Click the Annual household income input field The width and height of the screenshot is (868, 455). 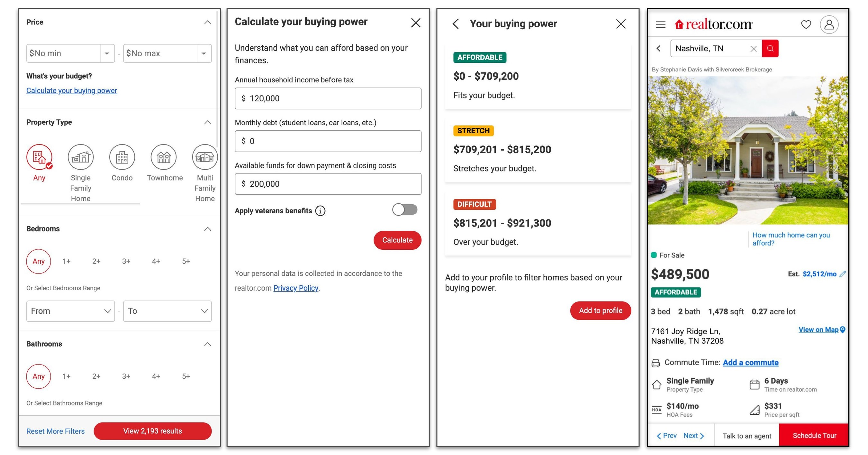pyautogui.click(x=328, y=98)
